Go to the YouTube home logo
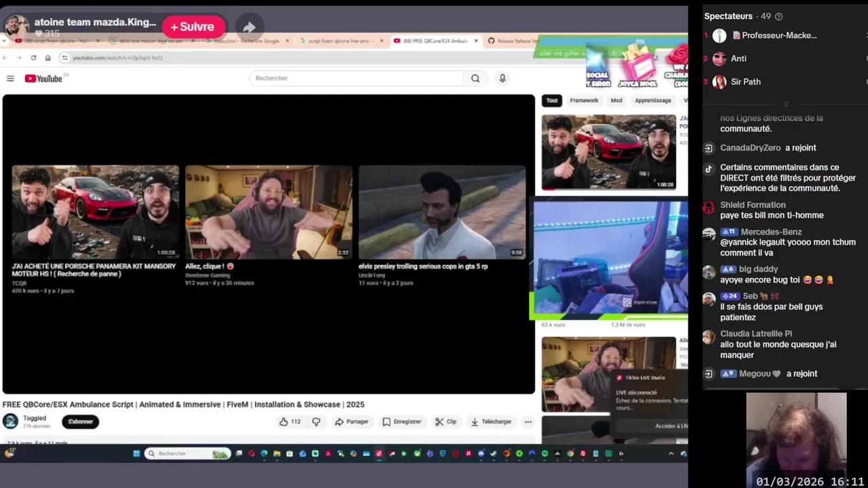Screen dimensions: 868x488 pyautogui.click(x=43, y=79)
